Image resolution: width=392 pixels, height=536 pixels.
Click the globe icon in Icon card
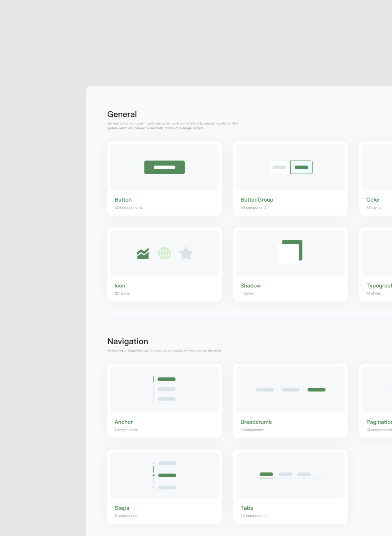click(164, 253)
